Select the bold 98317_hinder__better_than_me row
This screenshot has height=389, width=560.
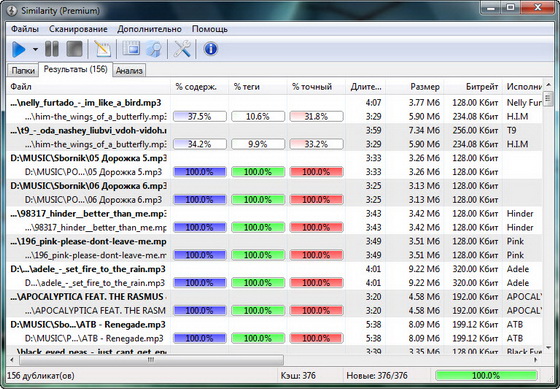274,214
